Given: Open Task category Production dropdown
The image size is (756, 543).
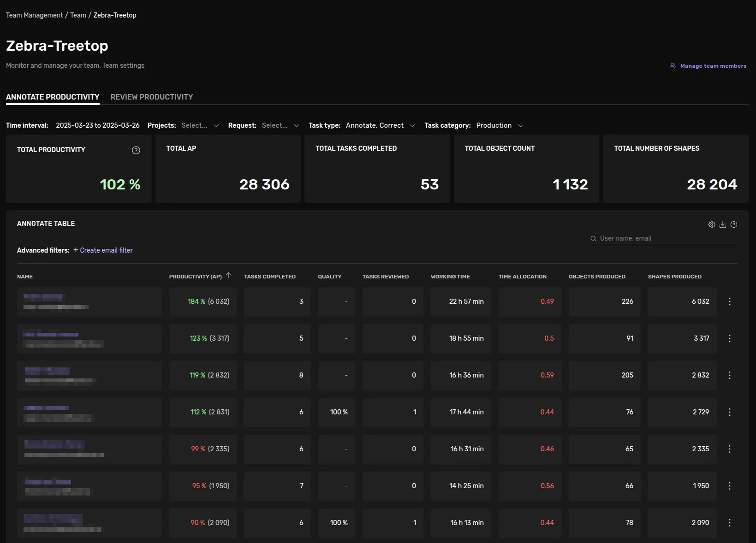Looking at the screenshot, I should (500, 125).
